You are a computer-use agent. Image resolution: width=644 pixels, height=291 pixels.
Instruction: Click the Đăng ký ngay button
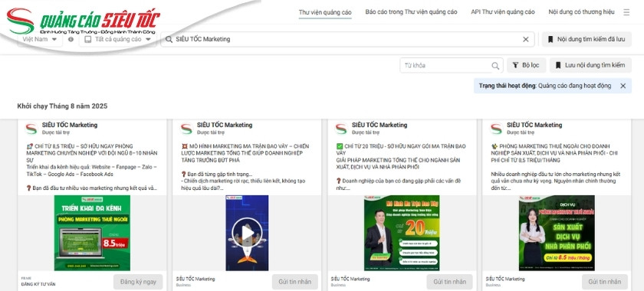tap(138, 282)
